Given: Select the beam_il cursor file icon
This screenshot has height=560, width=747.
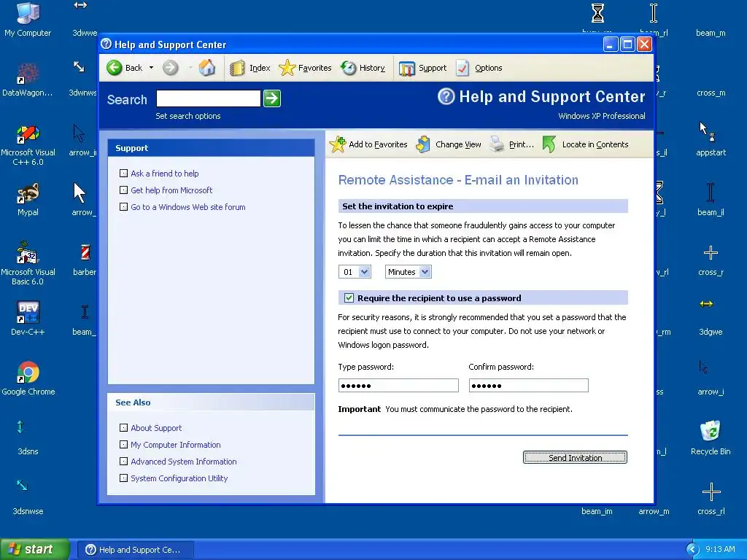Looking at the screenshot, I should (711, 199).
